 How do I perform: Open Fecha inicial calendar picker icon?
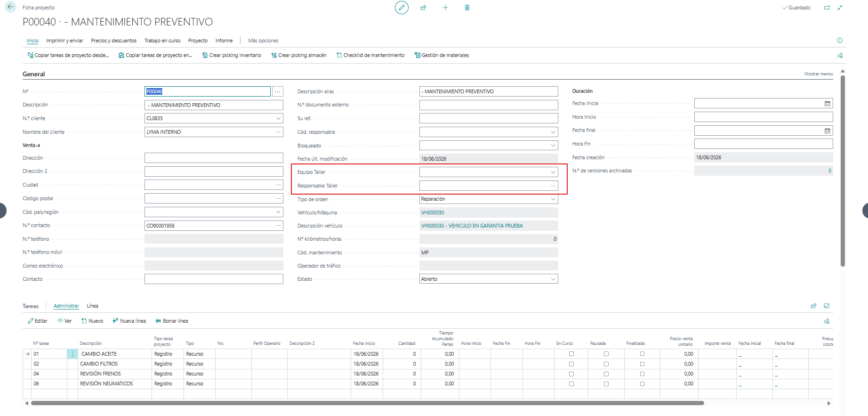tap(828, 104)
